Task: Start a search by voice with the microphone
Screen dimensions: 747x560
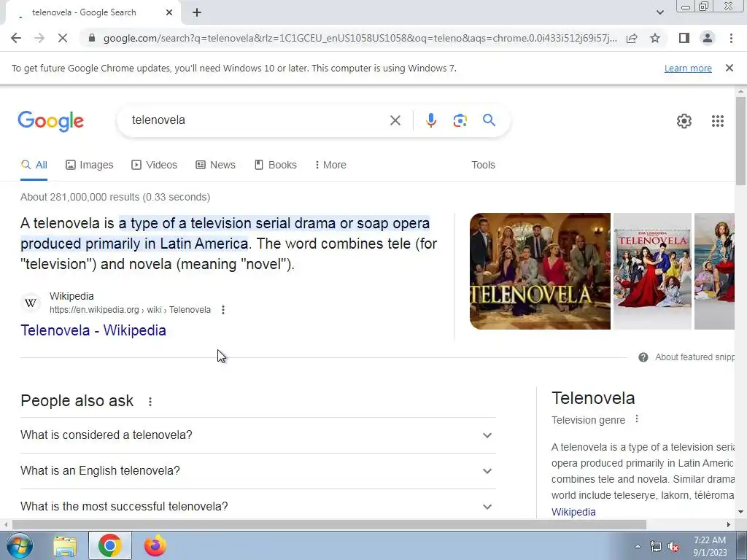Action: point(430,120)
